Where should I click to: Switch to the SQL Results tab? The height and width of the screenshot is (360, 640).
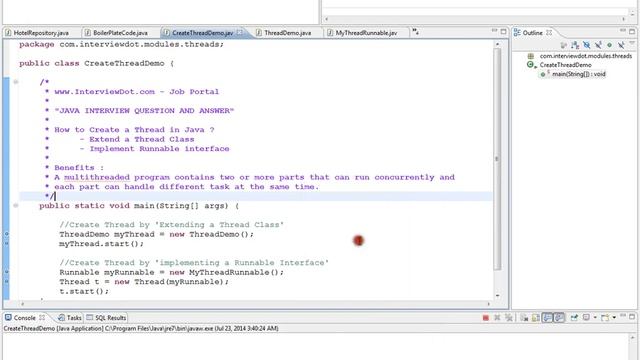tap(106, 318)
